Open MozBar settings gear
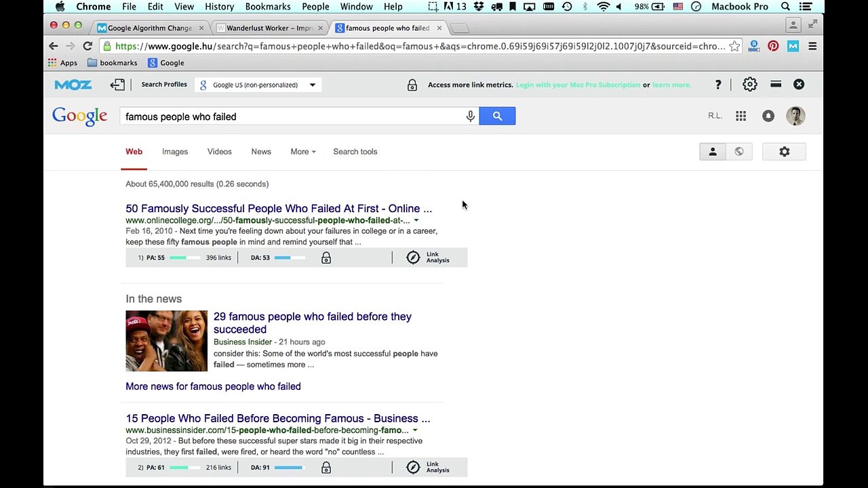 click(749, 84)
